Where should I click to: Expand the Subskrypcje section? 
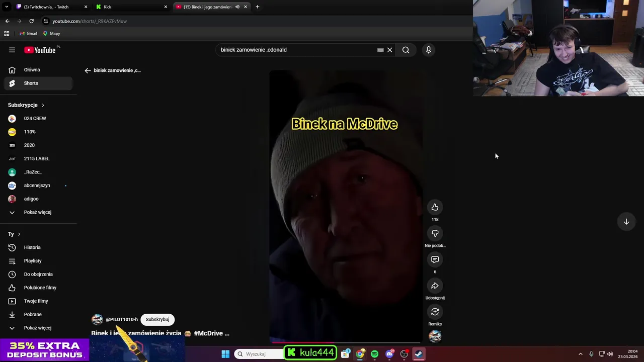click(26, 105)
